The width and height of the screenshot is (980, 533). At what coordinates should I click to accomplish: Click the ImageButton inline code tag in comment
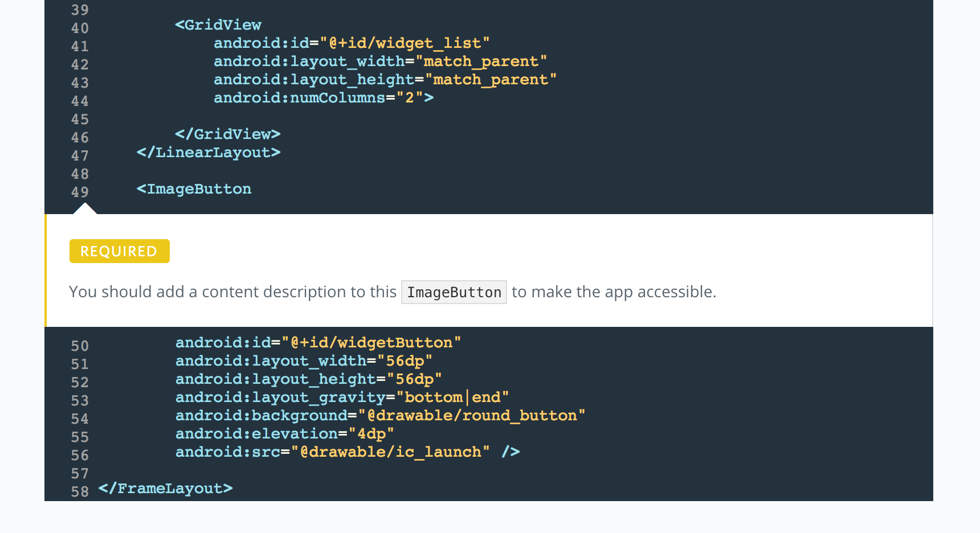click(x=454, y=292)
